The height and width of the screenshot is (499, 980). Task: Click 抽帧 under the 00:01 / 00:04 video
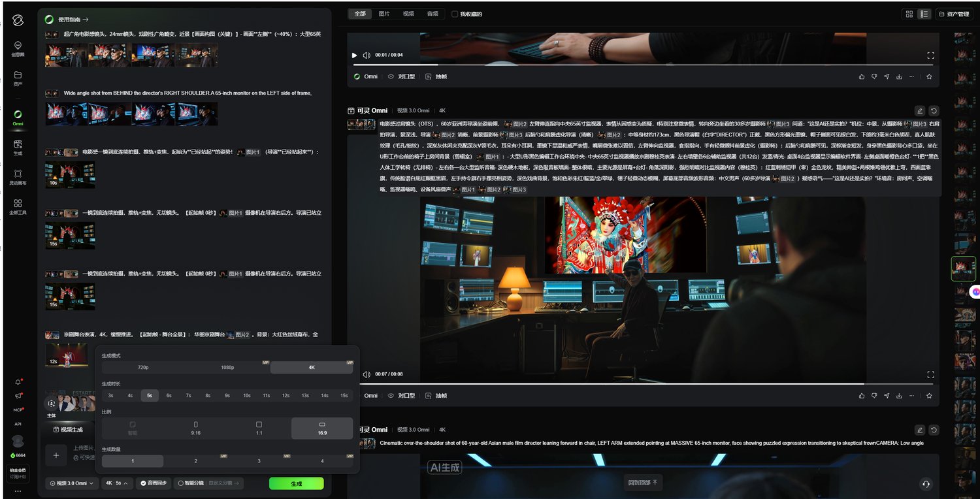436,76
